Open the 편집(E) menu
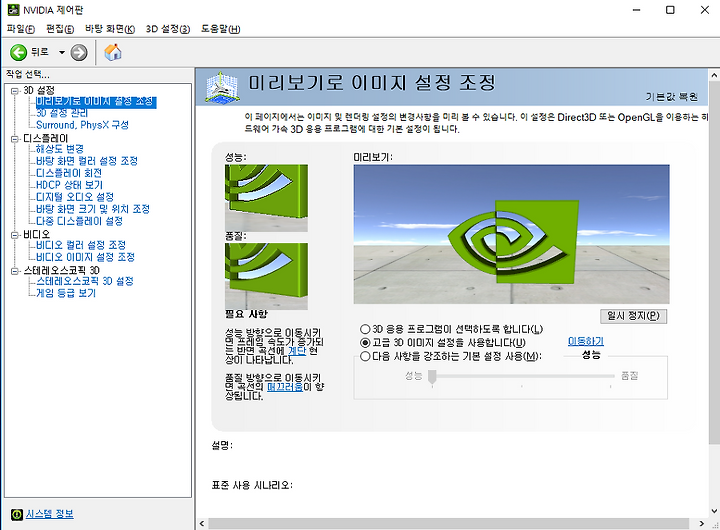Viewport: 720px width, 530px height. pos(60,29)
